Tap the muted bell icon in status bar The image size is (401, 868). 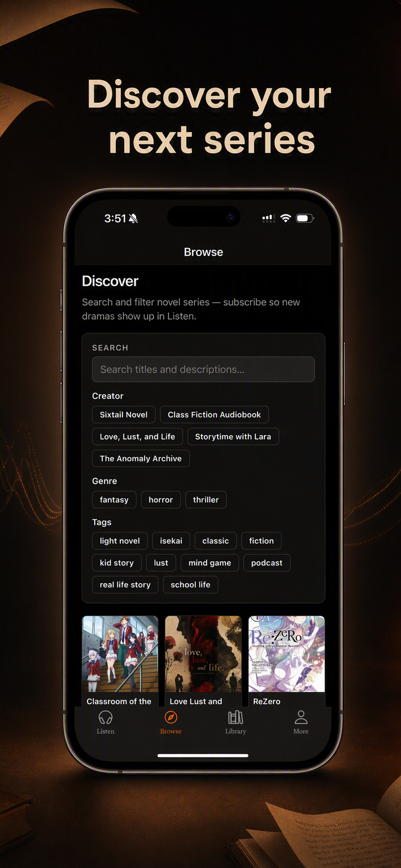(133, 218)
